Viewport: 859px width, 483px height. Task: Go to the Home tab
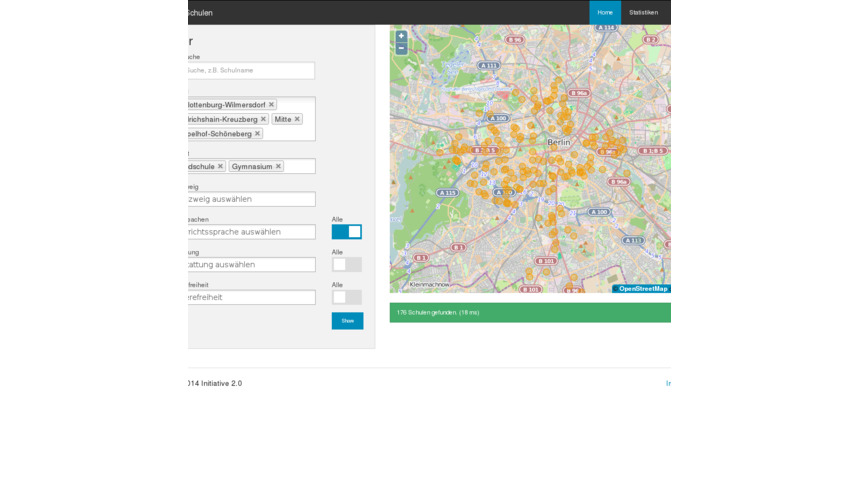click(x=604, y=12)
